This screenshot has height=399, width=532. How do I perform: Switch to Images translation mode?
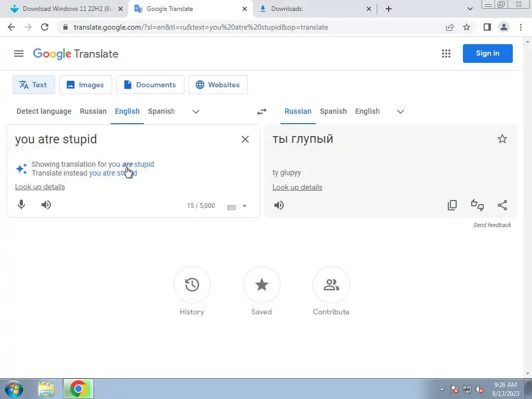click(x=86, y=85)
